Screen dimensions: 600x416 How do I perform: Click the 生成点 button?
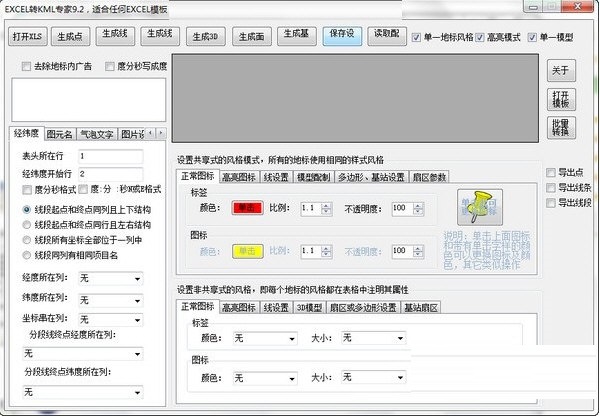point(70,37)
